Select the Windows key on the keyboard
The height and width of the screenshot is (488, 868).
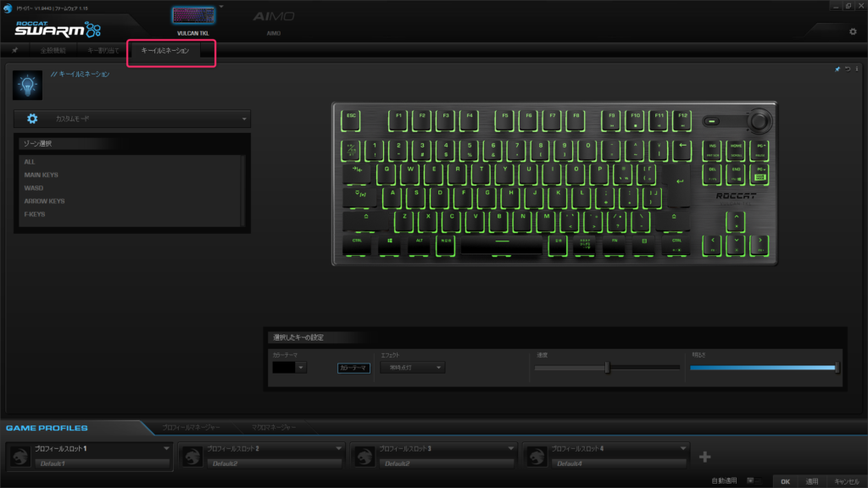pyautogui.click(x=390, y=245)
